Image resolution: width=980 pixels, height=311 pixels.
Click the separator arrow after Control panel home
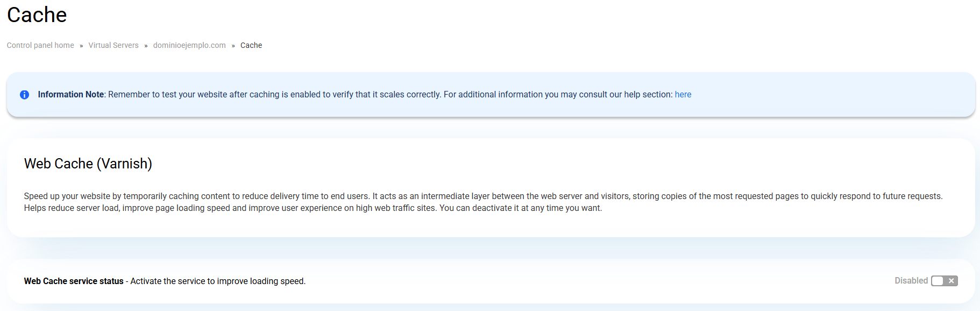[81, 46]
